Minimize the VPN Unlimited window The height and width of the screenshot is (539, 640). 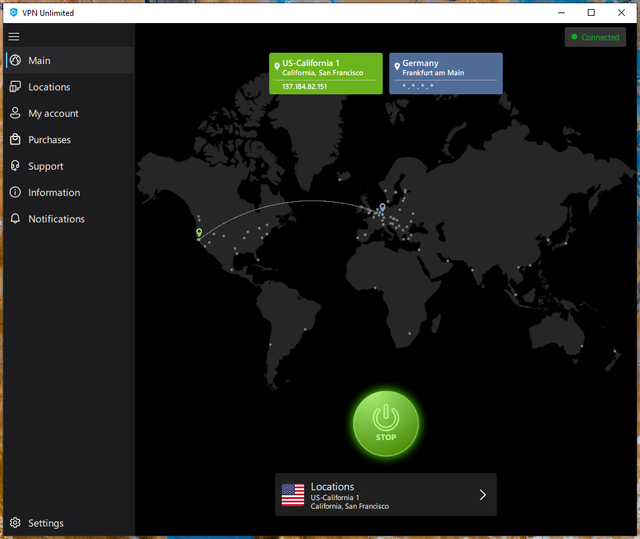point(562,13)
